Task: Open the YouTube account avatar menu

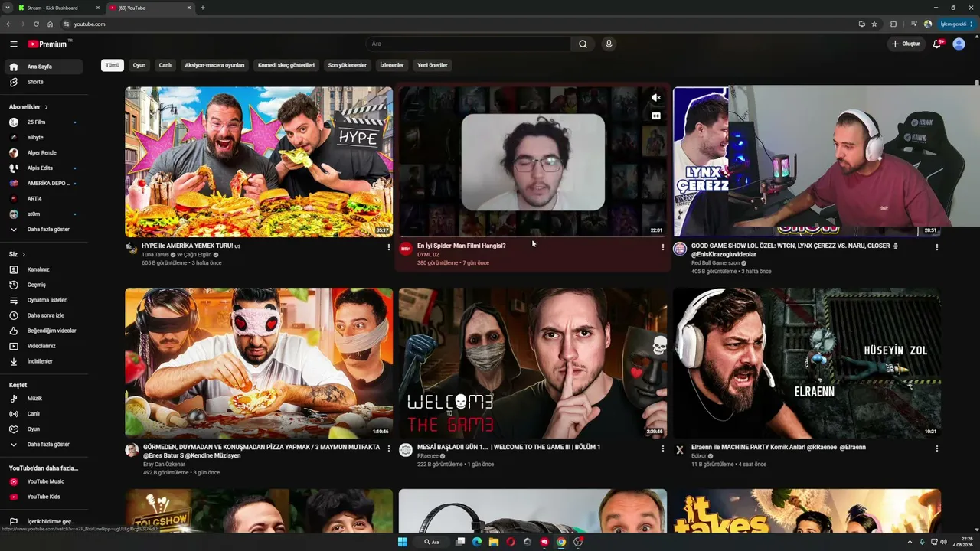Action: [x=959, y=44]
